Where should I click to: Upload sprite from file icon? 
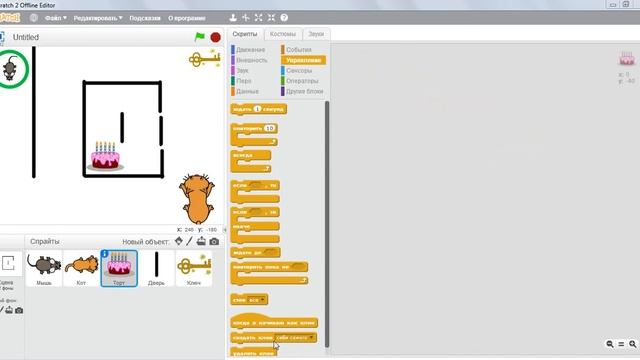[201, 241]
